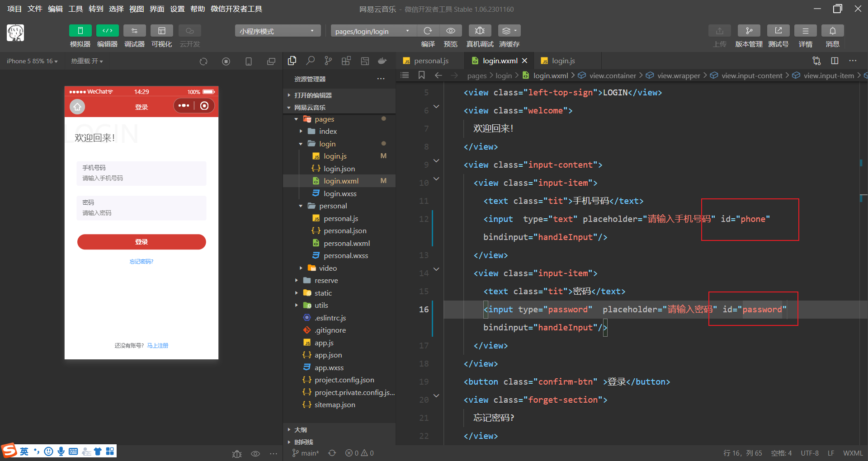Open the hot reload dropdown
Screen dimensions: 868x461
point(87,61)
